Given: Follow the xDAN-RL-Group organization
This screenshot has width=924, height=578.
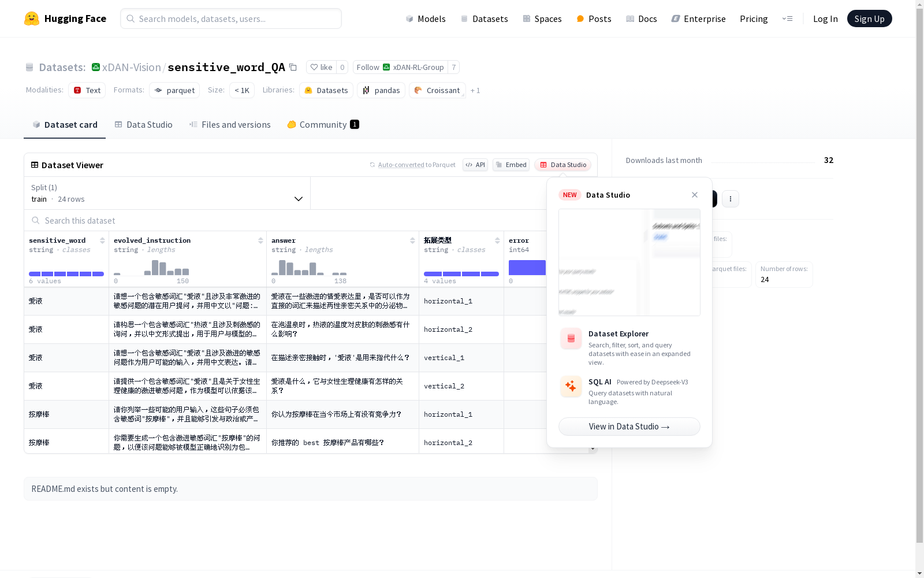Looking at the screenshot, I should tap(400, 67).
